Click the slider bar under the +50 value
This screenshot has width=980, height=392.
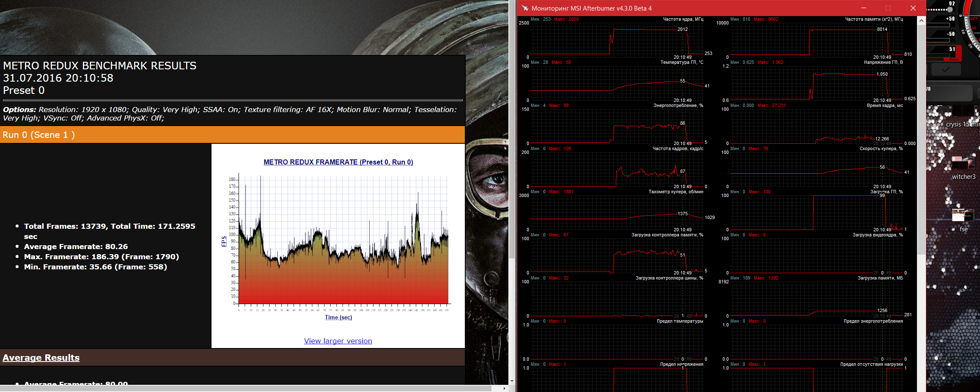(x=938, y=25)
